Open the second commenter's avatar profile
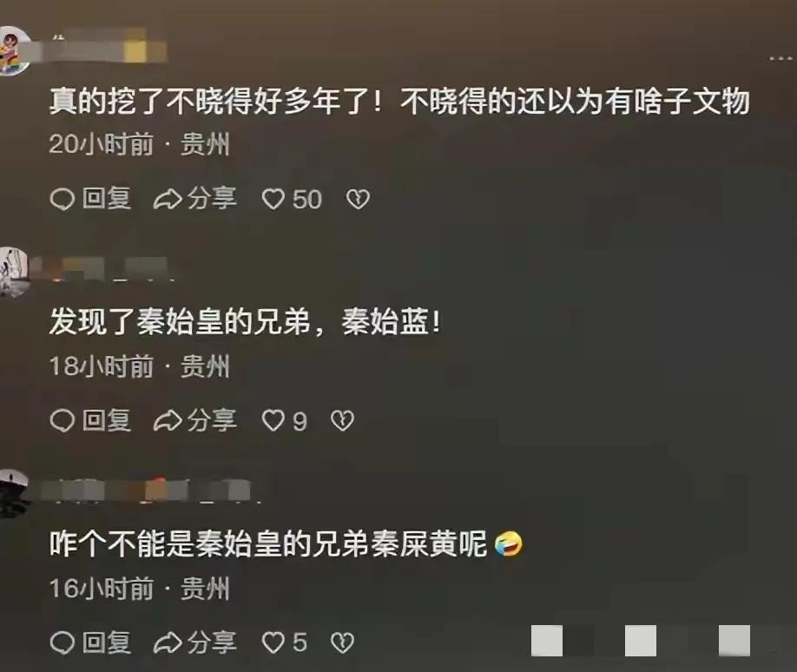Viewport: 797px width, 672px height. pyautogui.click(x=13, y=272)
